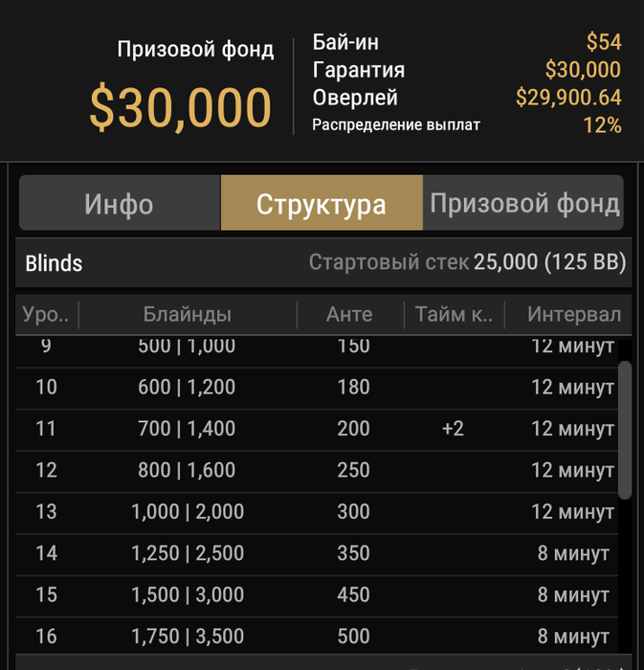Select level 16 row 1,750 | 3,500
Screen dimensions: 644x670
pyautogui.click(x=317, y=636)
